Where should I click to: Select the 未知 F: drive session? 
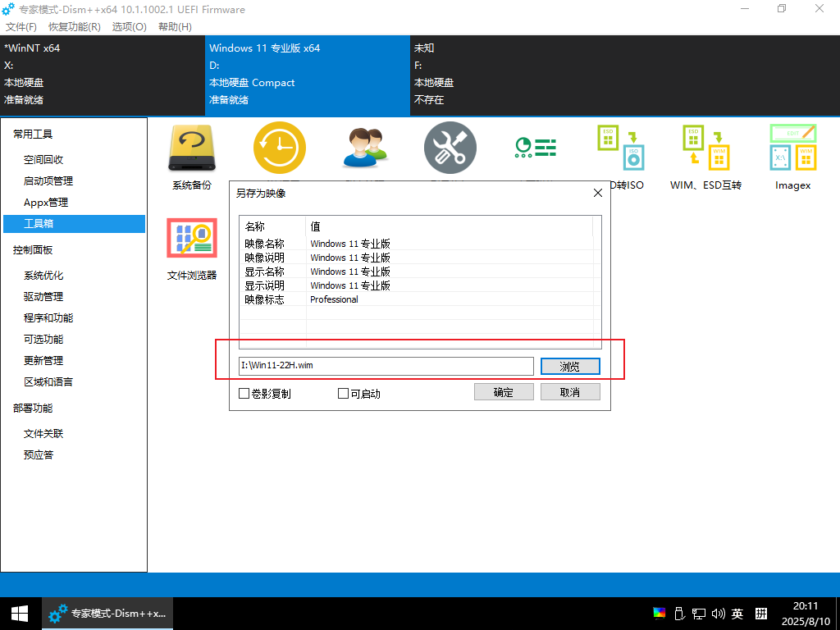(x=513, y=75)
